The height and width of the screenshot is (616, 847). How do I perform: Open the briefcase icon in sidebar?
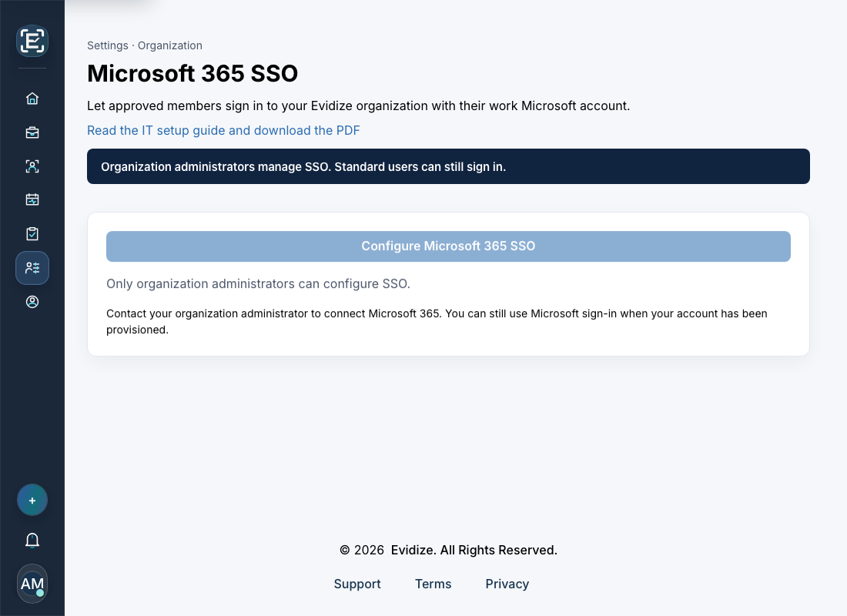32,132
